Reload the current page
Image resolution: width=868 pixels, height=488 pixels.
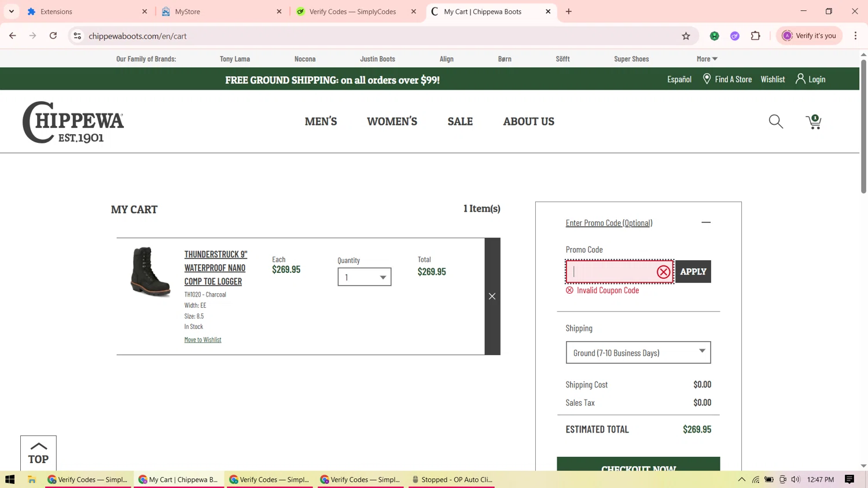pyautogui.click(x=53, y=36)
